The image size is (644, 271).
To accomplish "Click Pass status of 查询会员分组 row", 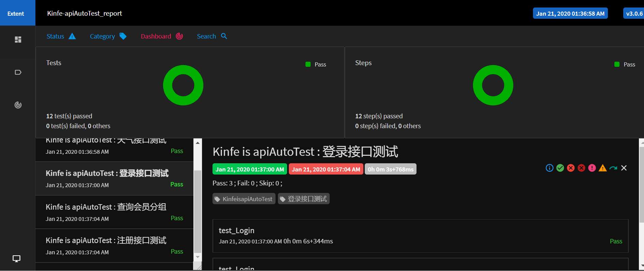I will tap(177, 218).
